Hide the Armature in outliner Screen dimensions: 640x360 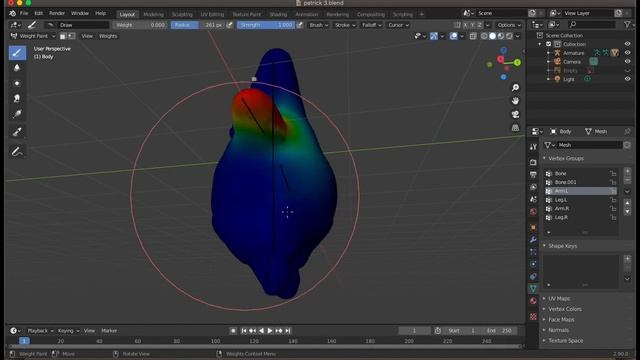pyautogui.click(x=627, y=53)
